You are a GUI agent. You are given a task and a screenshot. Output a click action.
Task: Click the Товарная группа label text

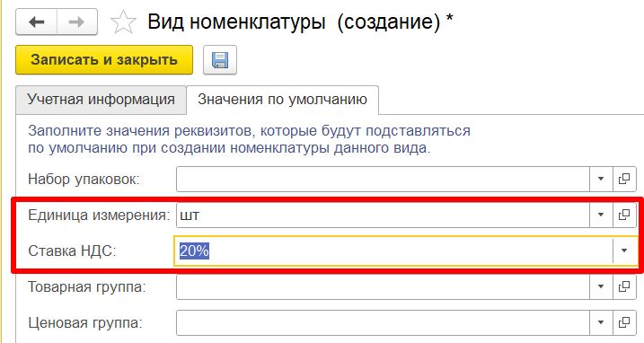click(87, 286)
